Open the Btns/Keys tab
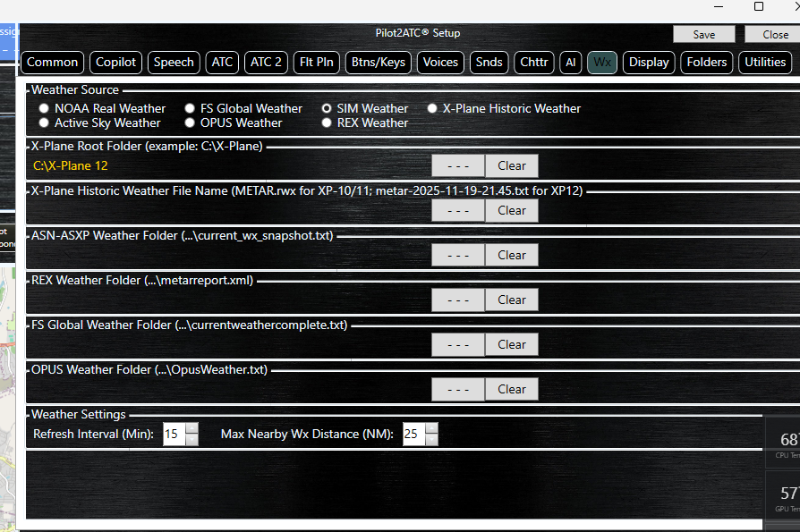This screenshot has height=532, width=800. tap(378, 63)
